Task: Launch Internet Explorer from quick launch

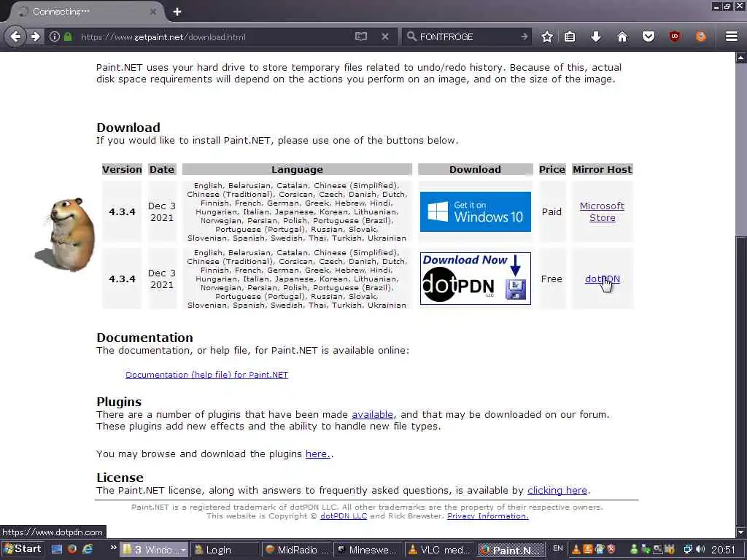Action: point(88,549)
